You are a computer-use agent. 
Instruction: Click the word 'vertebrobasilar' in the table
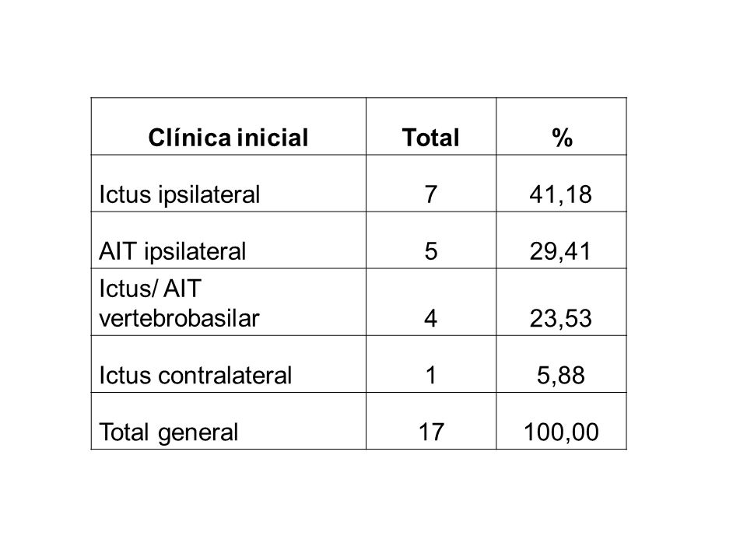(179, 318)
